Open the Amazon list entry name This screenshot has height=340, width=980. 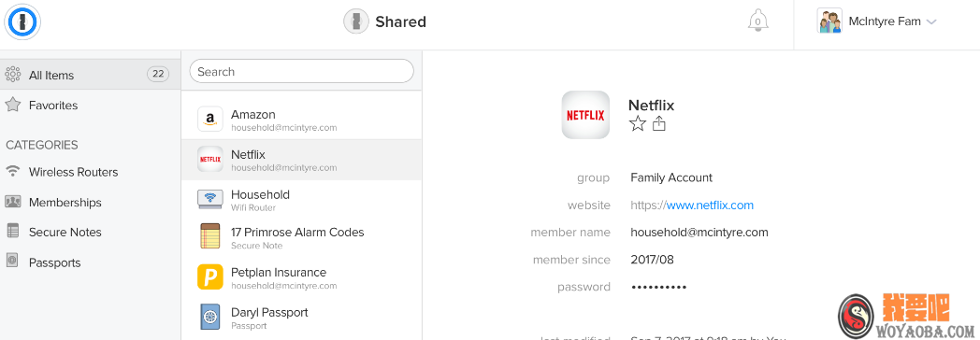tap(253, 115)
